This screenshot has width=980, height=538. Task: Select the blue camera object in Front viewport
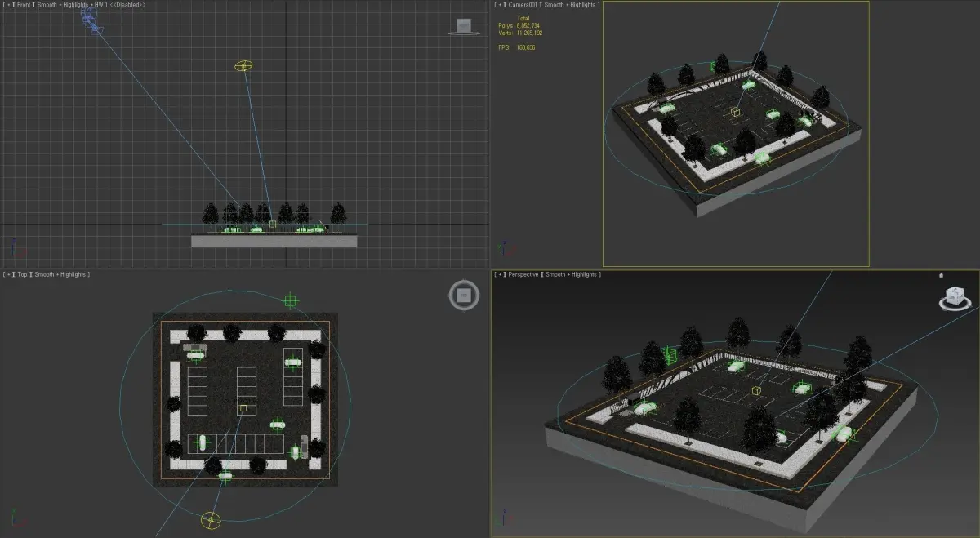(x=91, y=22)
